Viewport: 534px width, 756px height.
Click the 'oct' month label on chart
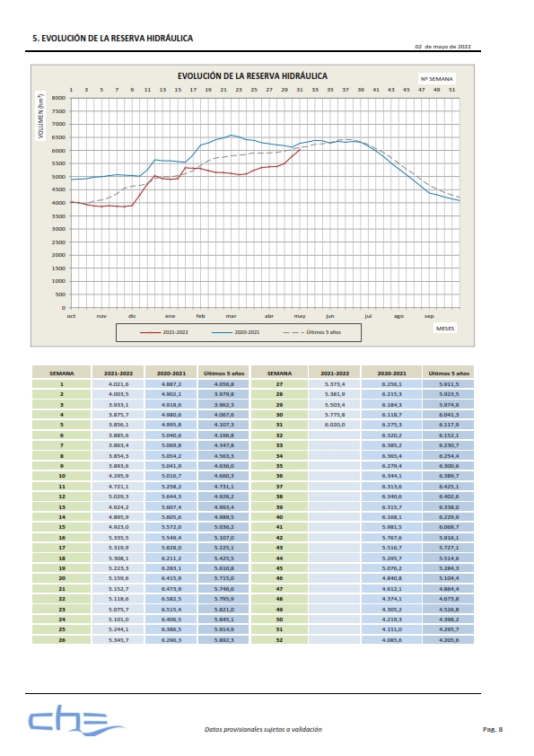point(71,316)
